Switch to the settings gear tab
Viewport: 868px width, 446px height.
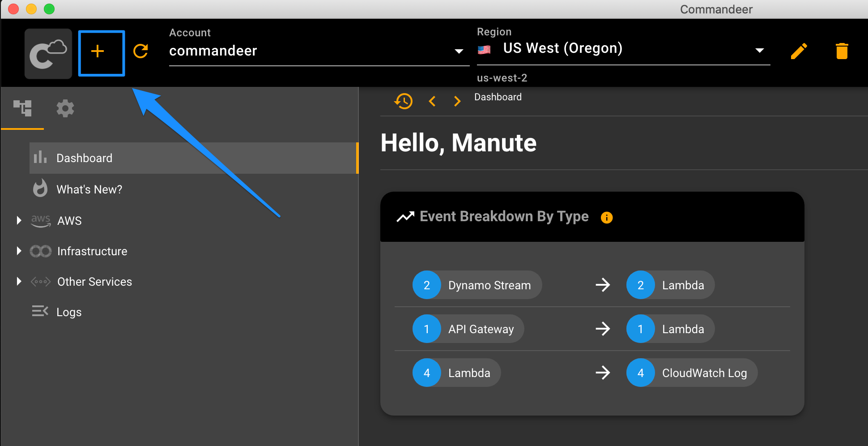pos(65,108)
